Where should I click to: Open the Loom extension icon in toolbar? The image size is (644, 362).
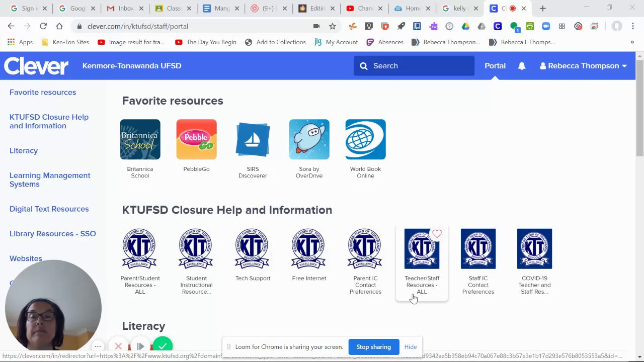(x=578, y=26)
